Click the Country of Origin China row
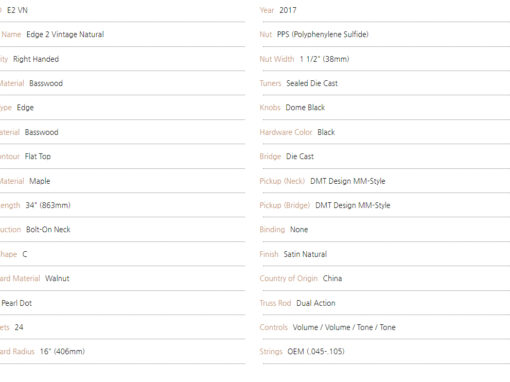 (385, 278)
